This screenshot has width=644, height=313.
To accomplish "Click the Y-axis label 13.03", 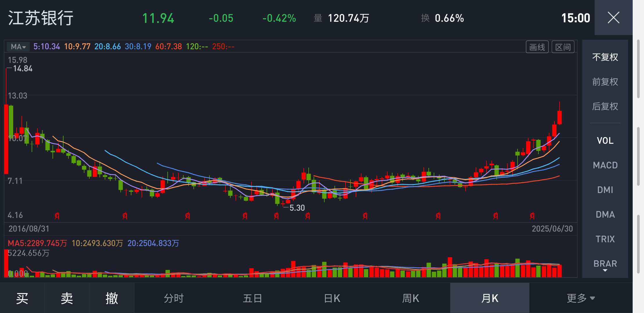I will pos(17,96).
